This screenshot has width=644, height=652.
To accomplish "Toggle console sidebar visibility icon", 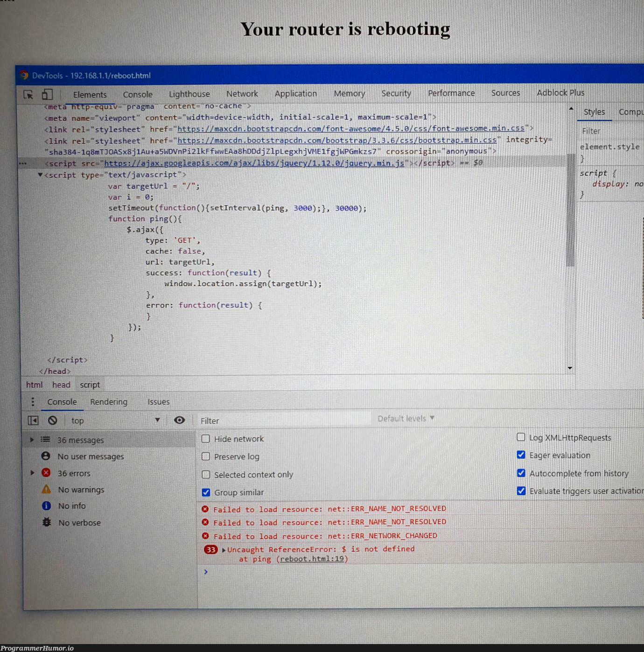I will pos(33,421).
